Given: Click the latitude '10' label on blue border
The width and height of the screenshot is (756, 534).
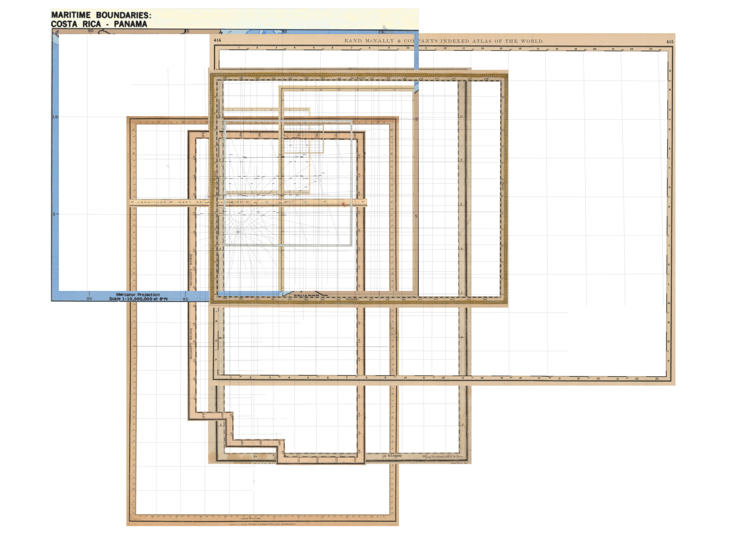Looking at the screenshot, I should [55, 117].
